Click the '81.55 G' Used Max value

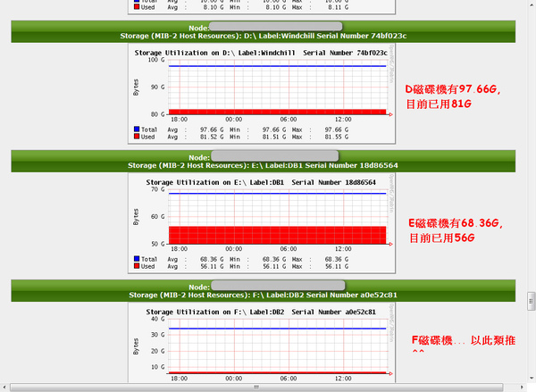point(337,137)
